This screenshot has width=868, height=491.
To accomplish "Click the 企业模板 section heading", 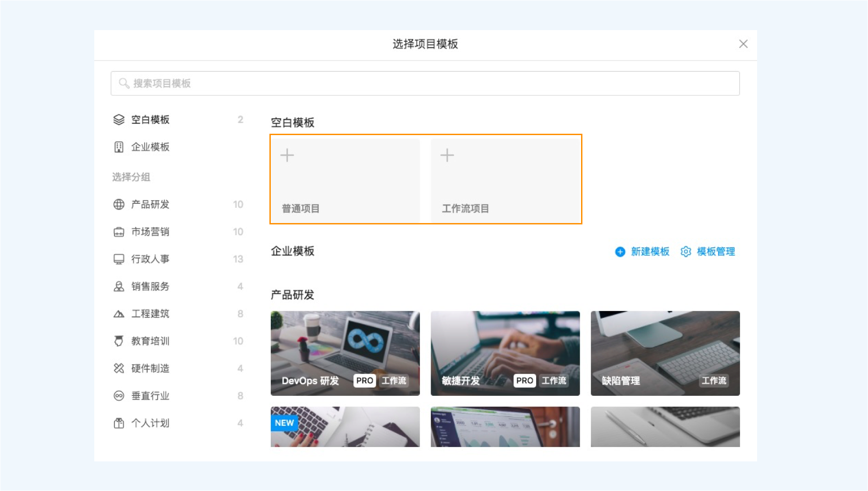I will [x=292, y=251].
